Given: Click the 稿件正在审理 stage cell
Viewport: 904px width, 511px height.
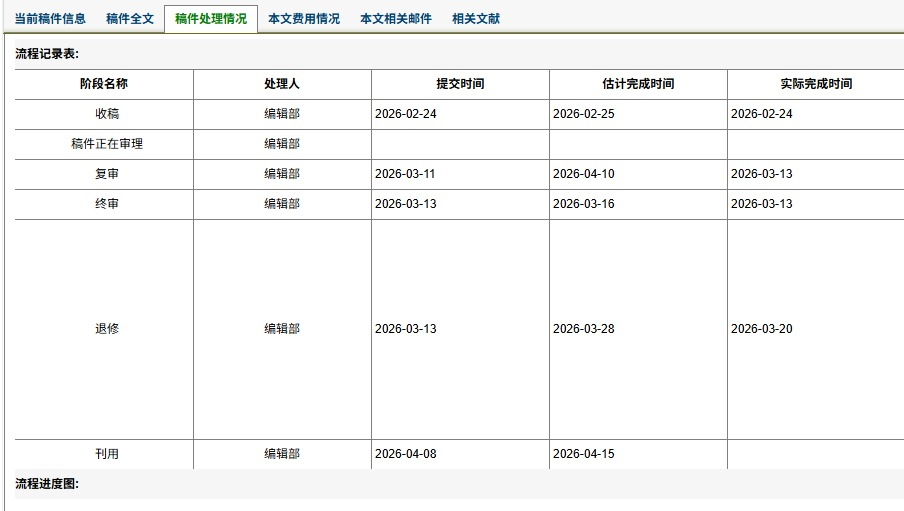Looking at the screenshot, I should click(107, 144).
